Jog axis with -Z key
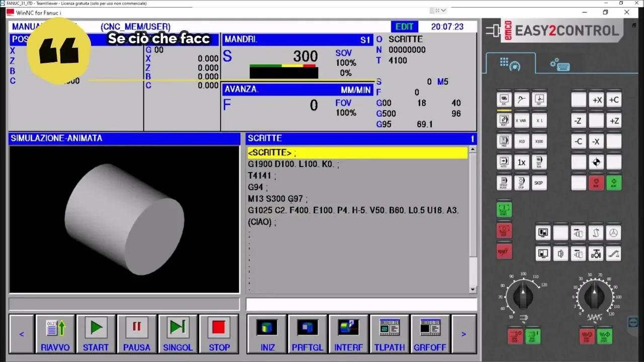The height and width of the screenshot is (362, 644). 579,121
